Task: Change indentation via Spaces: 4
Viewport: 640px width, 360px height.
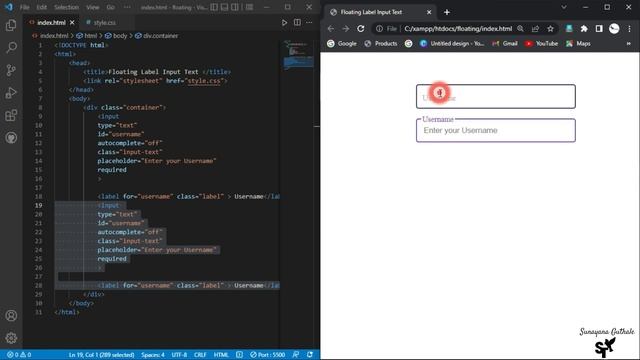Action: (153, 354)
